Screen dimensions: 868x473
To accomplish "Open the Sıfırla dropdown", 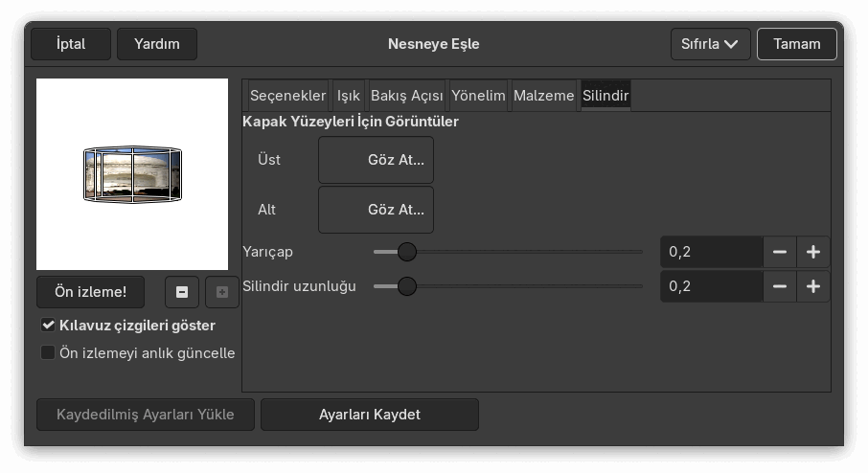I will (710, 44).
